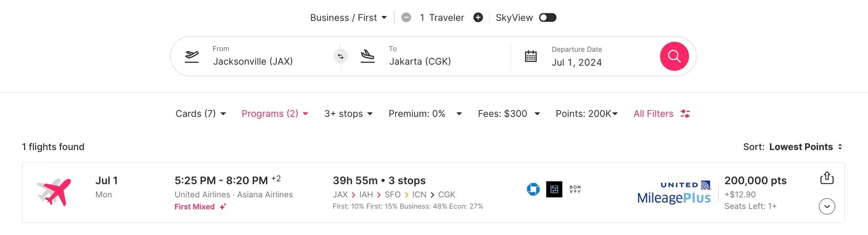This screenshot has width=868, height=235.
Task: Click the Marriott Bonvoy logo icon
Action: (575, 189)
